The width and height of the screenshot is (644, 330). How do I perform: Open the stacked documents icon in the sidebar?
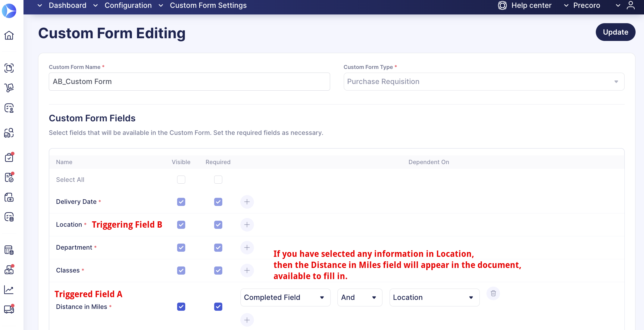9,68
